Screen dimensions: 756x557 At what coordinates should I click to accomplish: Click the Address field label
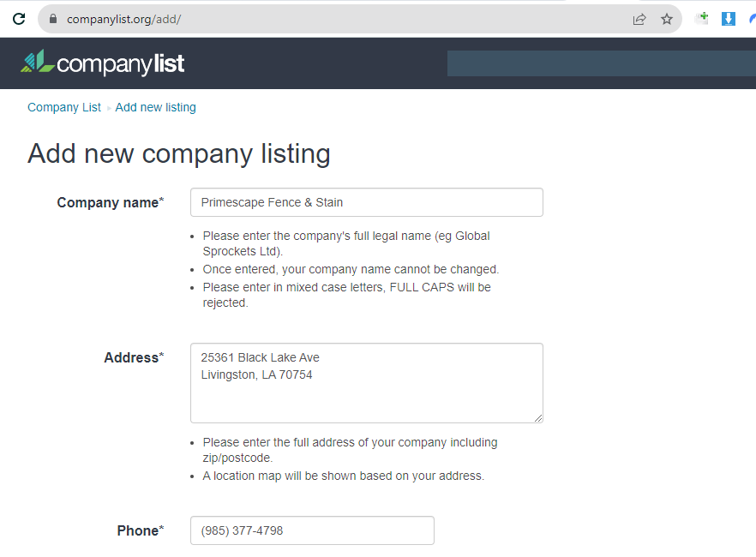click(x=131, y=357)
